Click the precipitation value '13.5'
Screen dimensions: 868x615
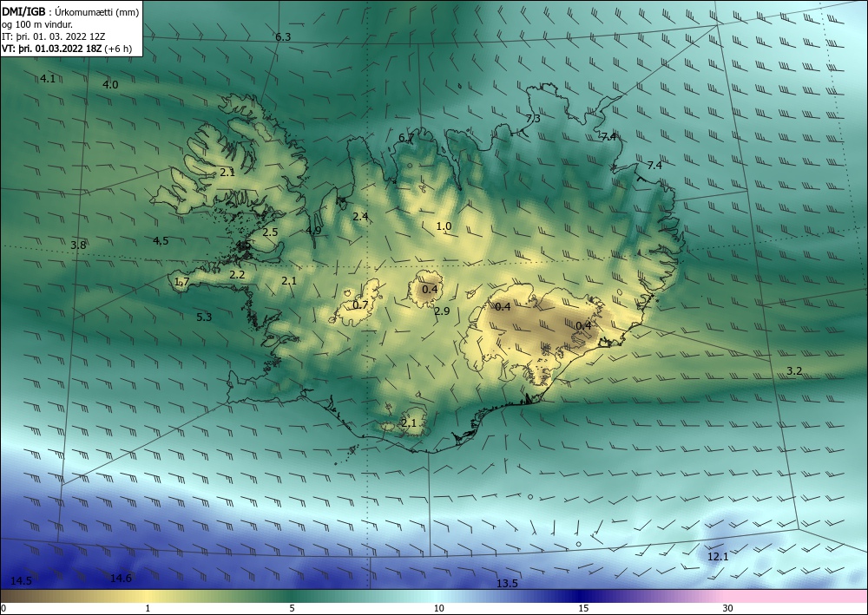507,584
